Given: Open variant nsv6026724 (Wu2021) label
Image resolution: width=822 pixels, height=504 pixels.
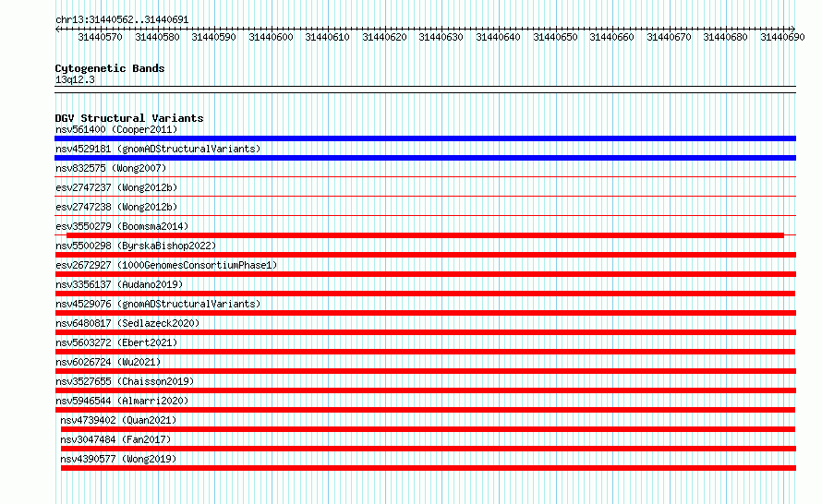Looking at the screenshot, I should pyautogui.click(x=108, y=362).
